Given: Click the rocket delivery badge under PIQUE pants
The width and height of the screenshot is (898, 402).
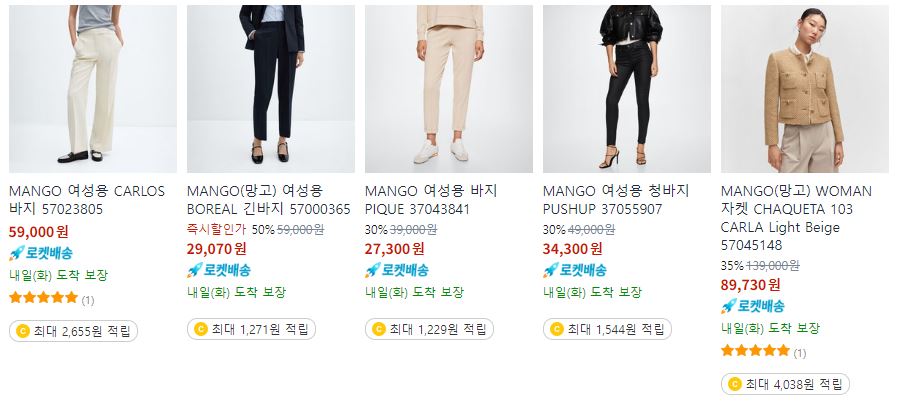Looking at the screenshot, I should (x=397, y=270).
